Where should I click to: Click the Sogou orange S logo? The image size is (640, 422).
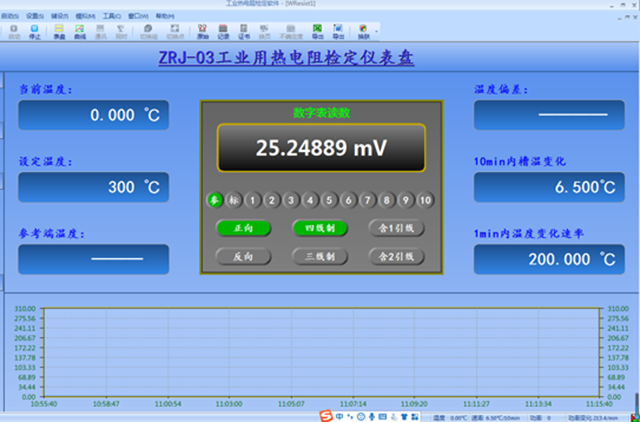coord(326,416)
